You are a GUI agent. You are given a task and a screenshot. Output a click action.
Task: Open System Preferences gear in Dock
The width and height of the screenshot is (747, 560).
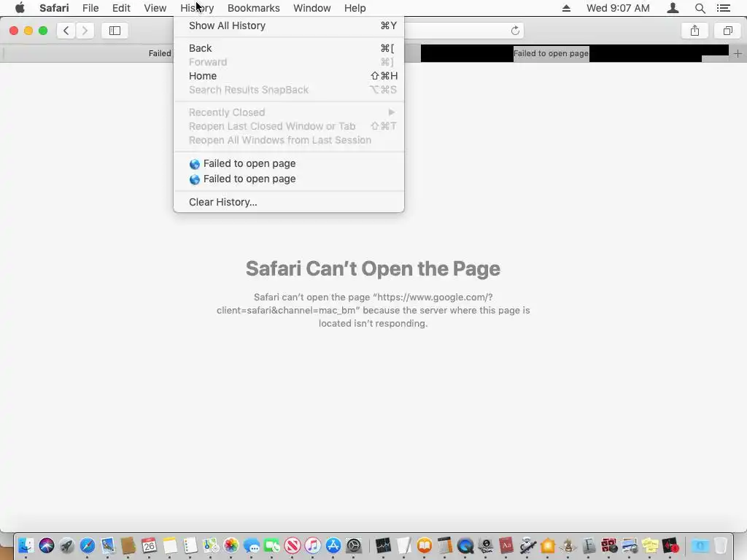click(x=354, y=545)
